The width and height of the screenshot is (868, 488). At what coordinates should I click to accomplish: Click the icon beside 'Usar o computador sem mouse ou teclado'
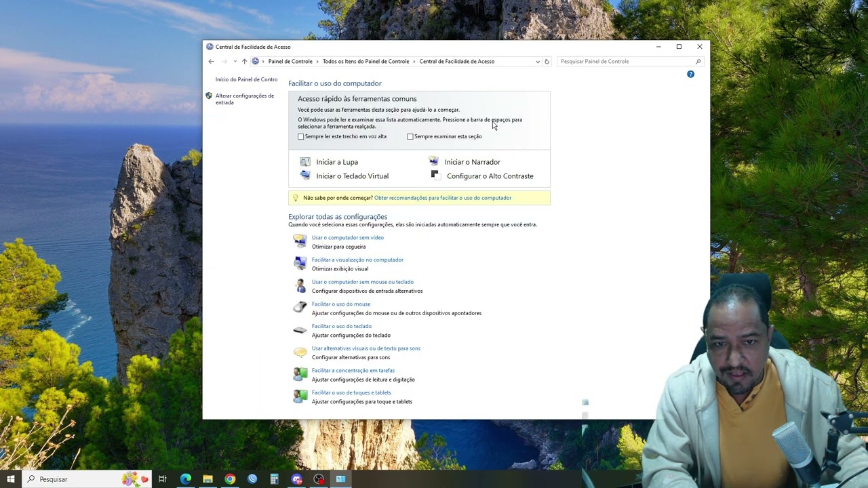tap(300, 286)
